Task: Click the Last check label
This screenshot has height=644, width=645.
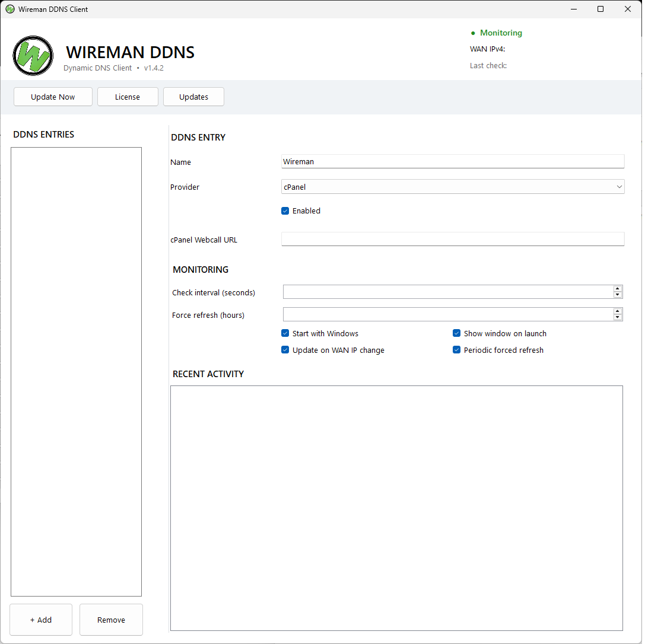Action: click(x=488, y=65)
